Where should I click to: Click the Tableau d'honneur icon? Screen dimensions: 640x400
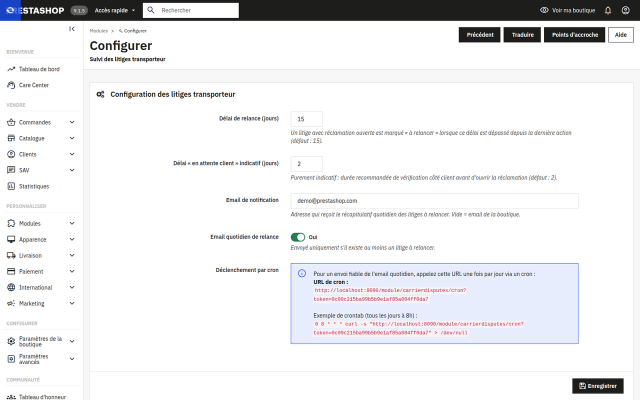point(11,397)
